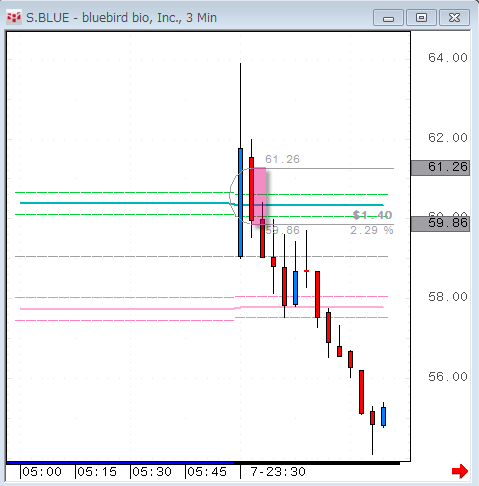This screenshot has width=479, height=486.
Task: Click the 58.00 price axis label
Action: [448, 297]
